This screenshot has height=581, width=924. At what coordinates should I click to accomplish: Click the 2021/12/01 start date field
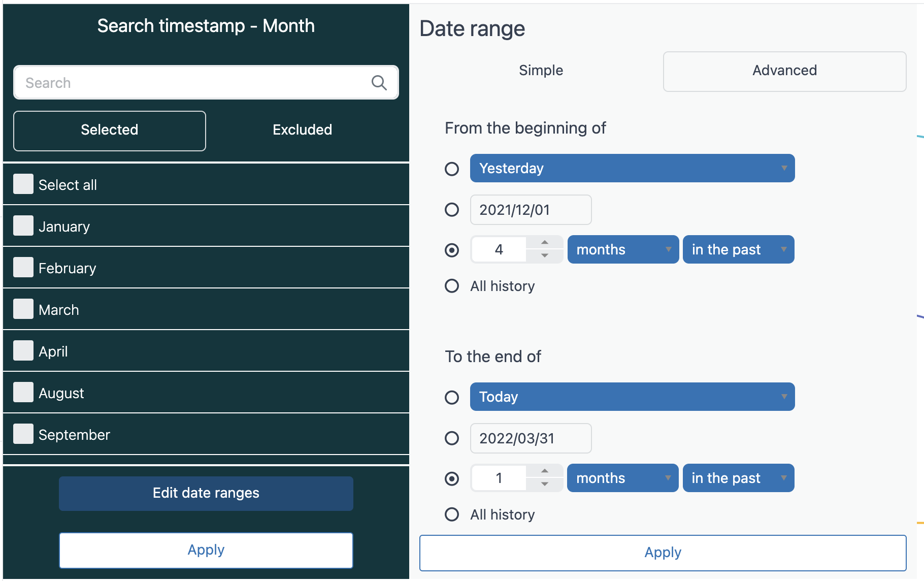point(531,210)
